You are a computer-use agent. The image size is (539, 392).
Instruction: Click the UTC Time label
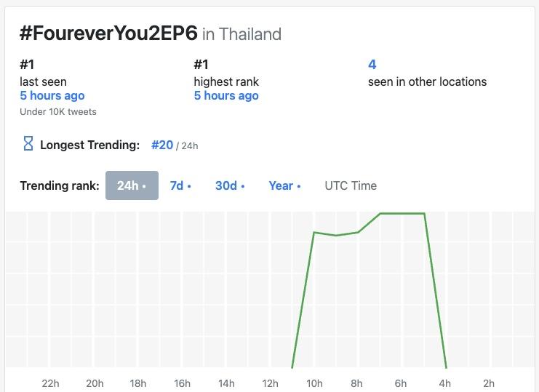tap(351, 185)
